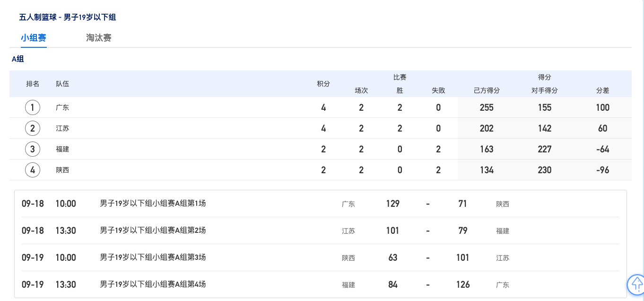Click the 积分 column header
Screen dimensions: 644x301
pyautogui.click(x=323, y=84)
